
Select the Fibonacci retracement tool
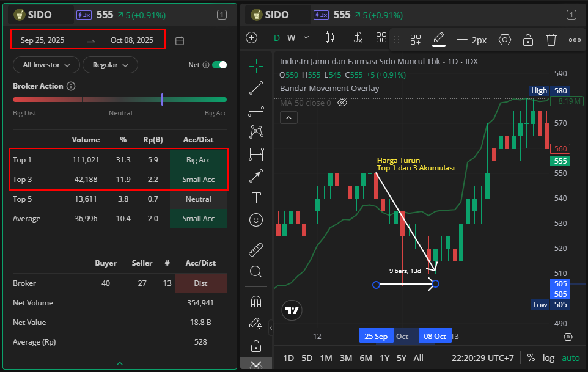pyautogui.click(x=256, y=110)
